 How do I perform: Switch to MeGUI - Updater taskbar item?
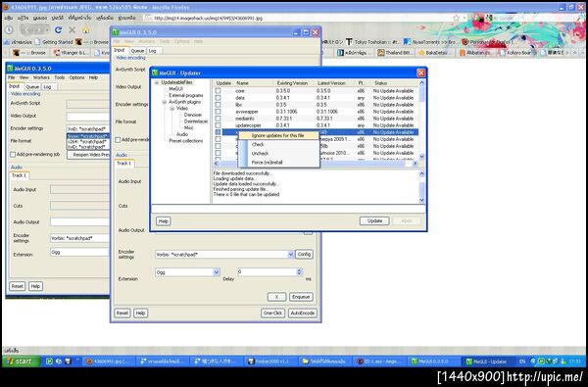(489, 362)
